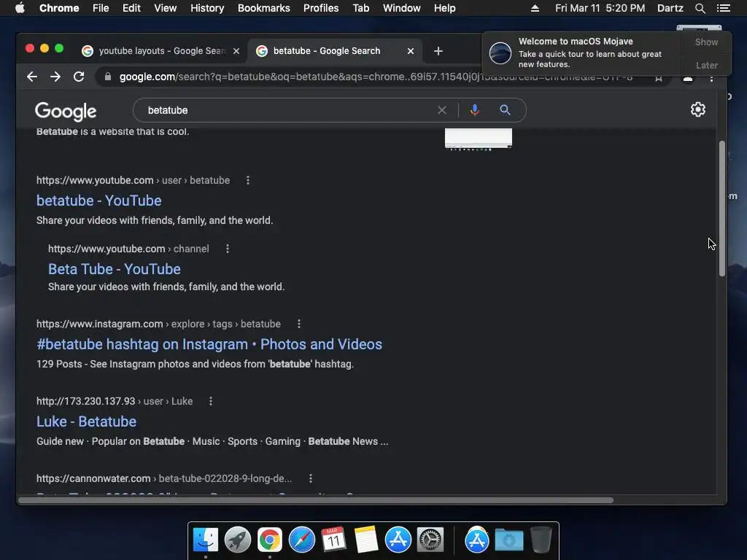Open Calendar from the Dock
Screen dimensions: 747x560
coord(333,540)
